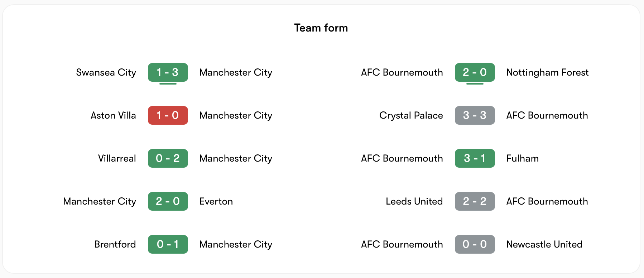Viewport: 644px width, 278px height.
Task: Click the Newcastle United team name
Action: pos(544,244)
